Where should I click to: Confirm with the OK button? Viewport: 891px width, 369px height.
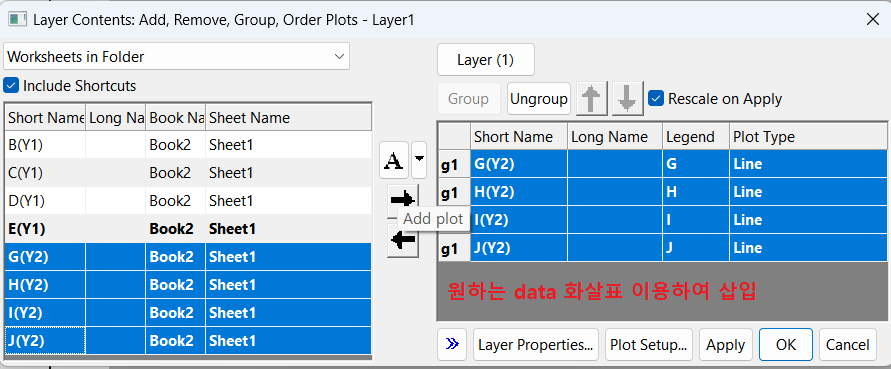786,345
